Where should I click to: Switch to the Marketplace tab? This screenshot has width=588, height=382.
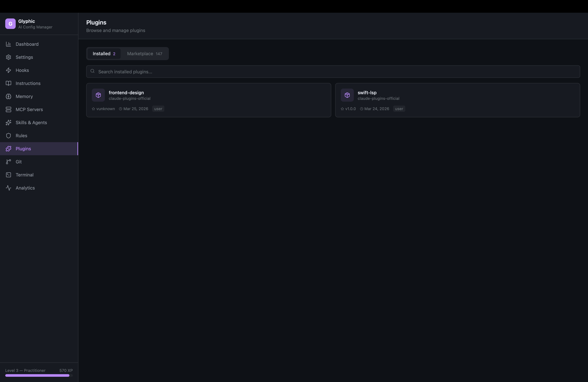point(145,54)
